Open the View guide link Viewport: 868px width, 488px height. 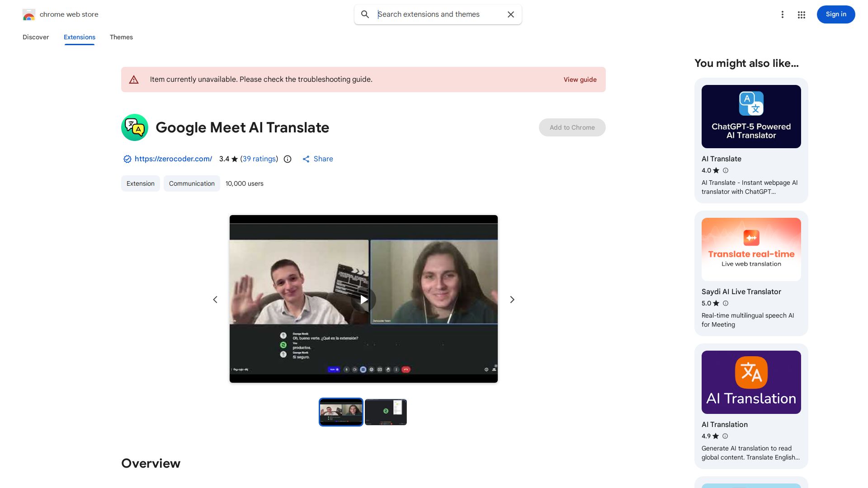(x=580, y=80)
